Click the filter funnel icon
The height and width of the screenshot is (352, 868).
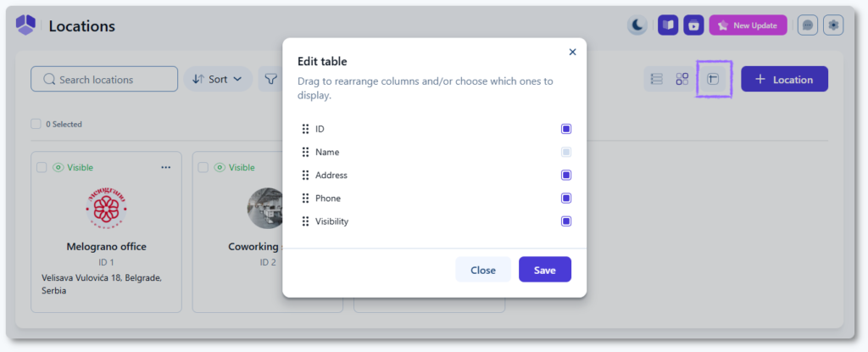[x=270, y=80]
